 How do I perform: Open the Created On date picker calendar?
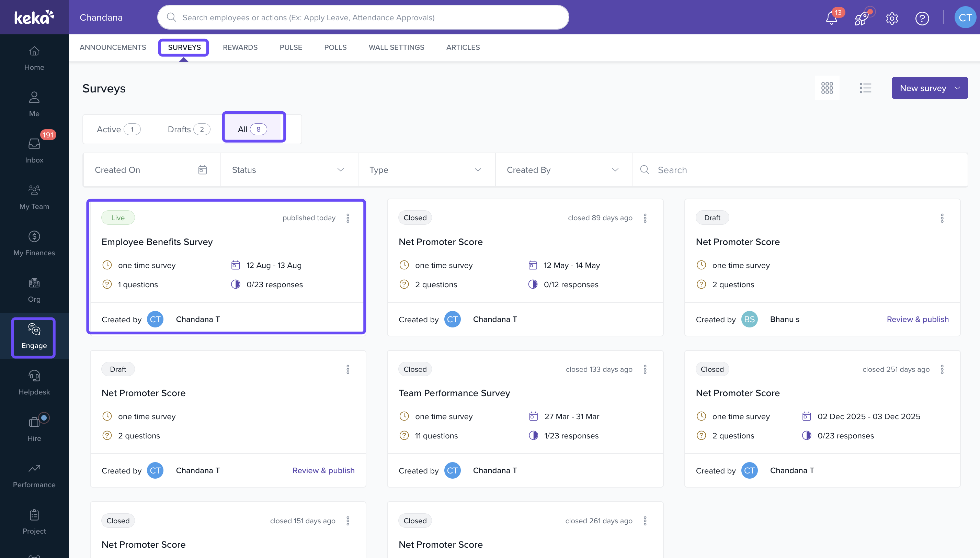point(203,170)
